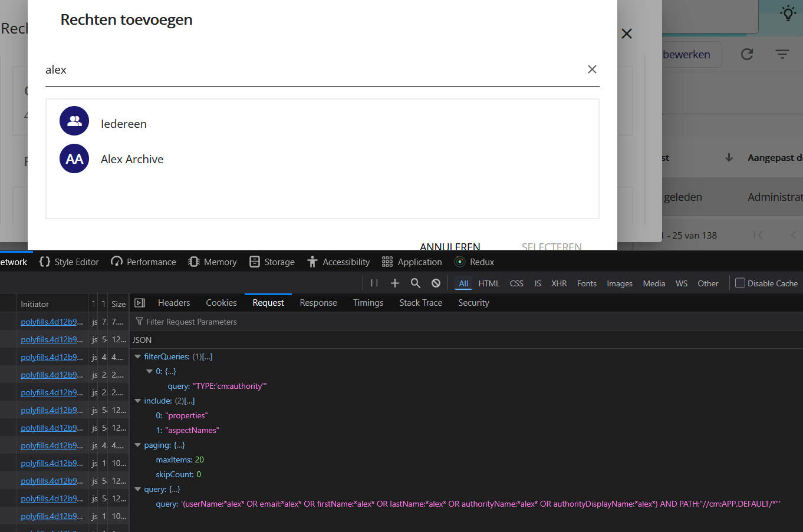The width and height of the screenshot is (803, 532).
Task: Go to first page pagination icon
Action: [758, 235]
